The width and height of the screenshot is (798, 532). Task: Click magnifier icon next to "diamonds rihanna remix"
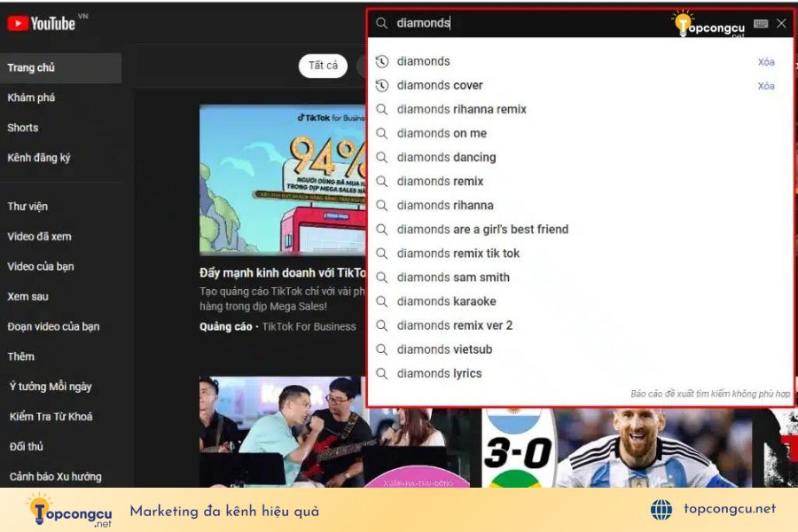381,109
